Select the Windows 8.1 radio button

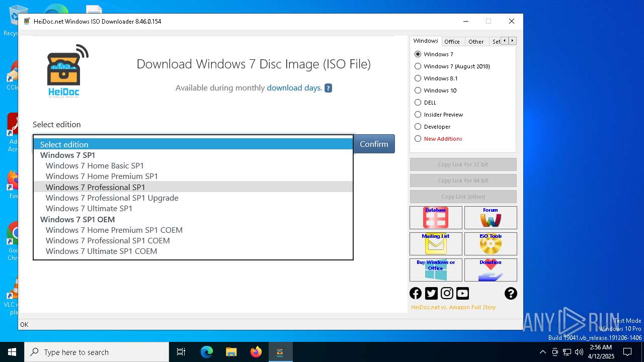[x=418, y=78]
